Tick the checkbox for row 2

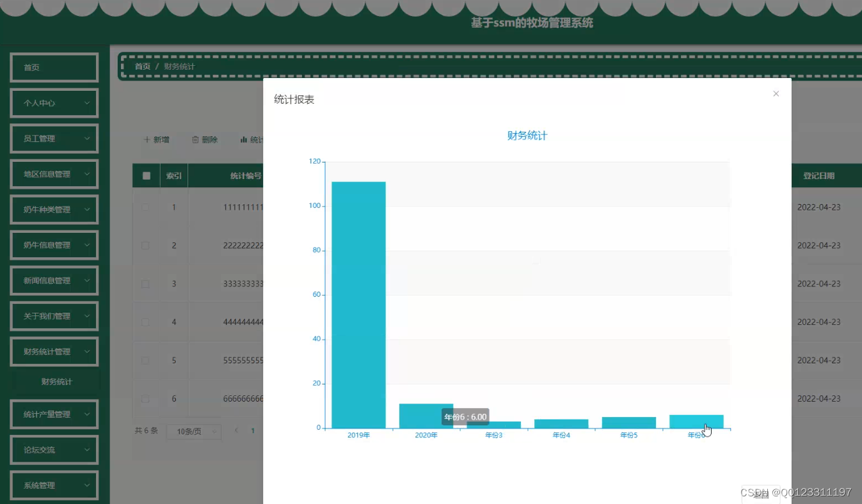point(145,246)
